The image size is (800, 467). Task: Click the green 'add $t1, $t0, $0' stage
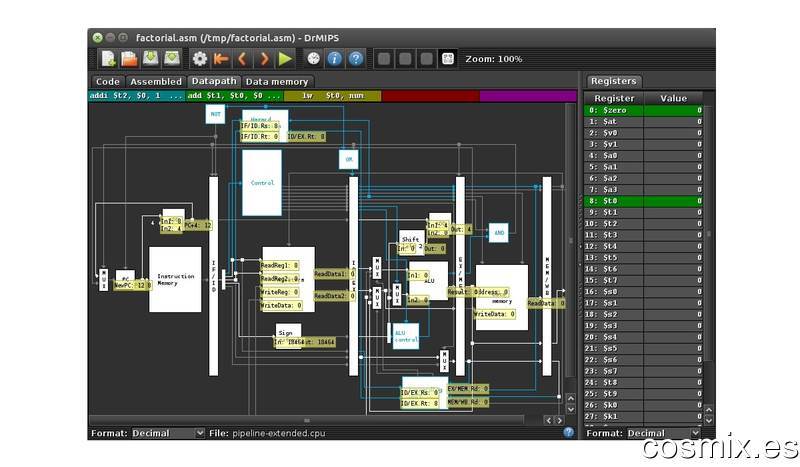[x=234, y=96]
